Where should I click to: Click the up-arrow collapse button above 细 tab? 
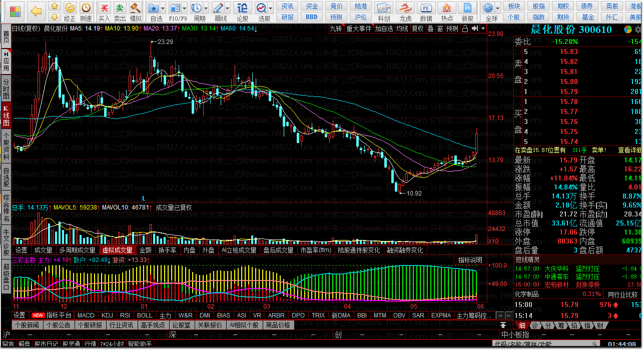pyautogui.click(x=503, y=324)
